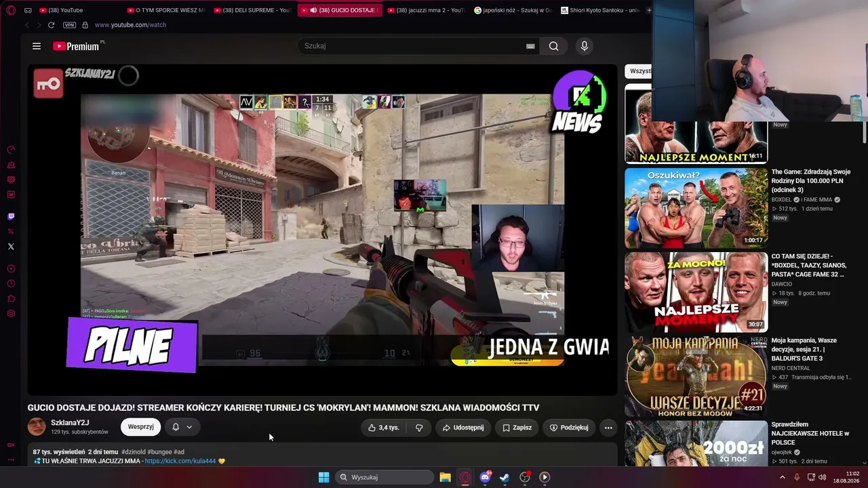
Task: Click the Windows taskbar Wyszukaj search box
Action: pos(384,477)
